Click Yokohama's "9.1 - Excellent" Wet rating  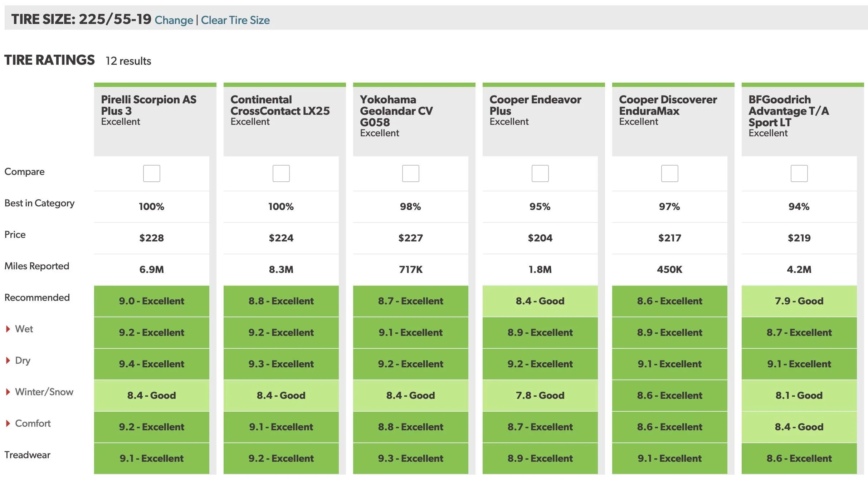[x=411, y=332]
